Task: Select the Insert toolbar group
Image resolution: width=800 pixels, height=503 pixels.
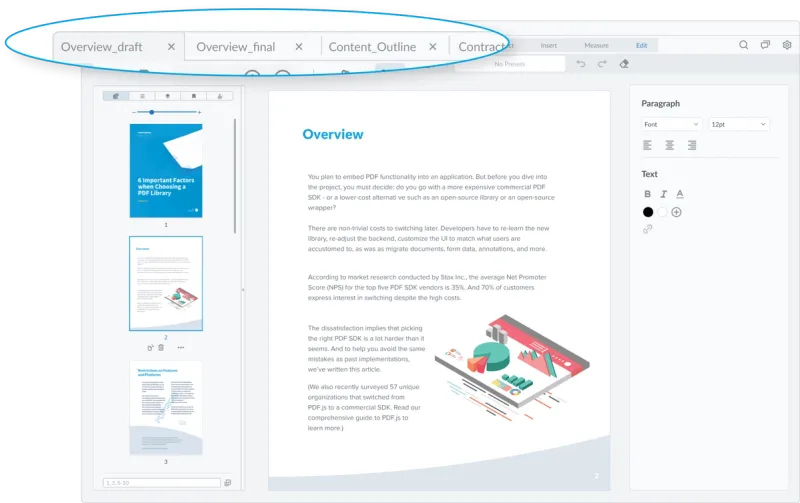Action: (x=548, y=45)
